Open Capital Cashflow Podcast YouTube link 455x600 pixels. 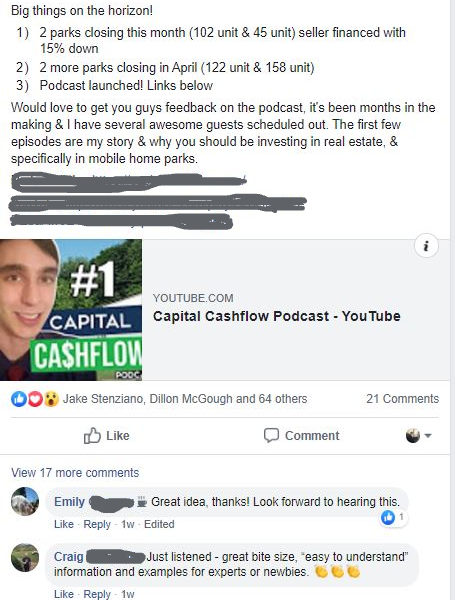[x=277, y=316]
